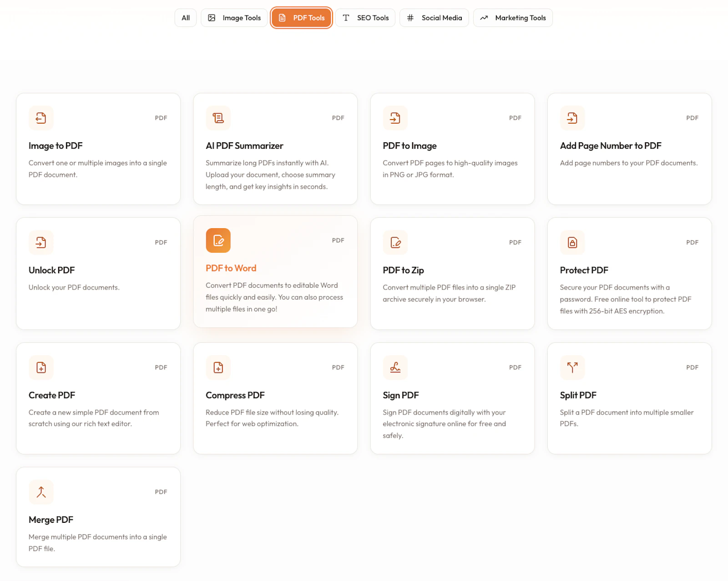Viewport: 728px width, 581px height.
Task: Click 'Sign PDF documents digitally' description
Action: coord(444,424)
